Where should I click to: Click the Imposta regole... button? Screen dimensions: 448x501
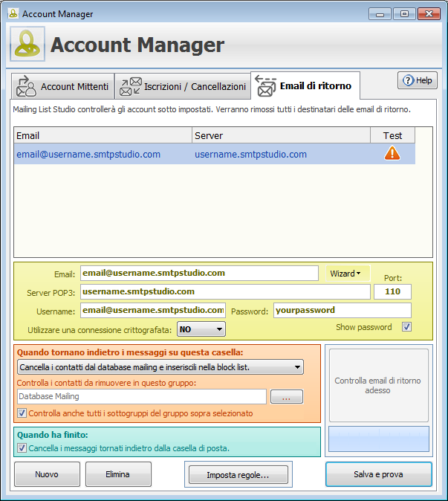[x=238, y=474]
